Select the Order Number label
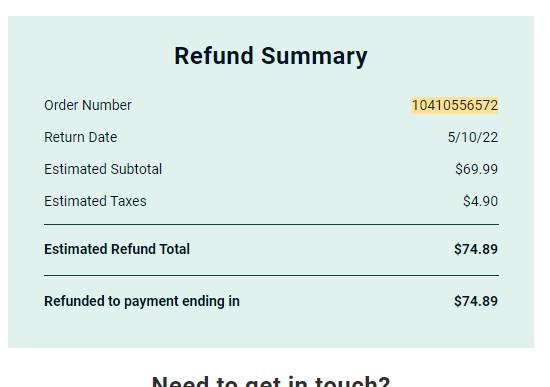This screenshot has width=550, height=387. point(88,105)
